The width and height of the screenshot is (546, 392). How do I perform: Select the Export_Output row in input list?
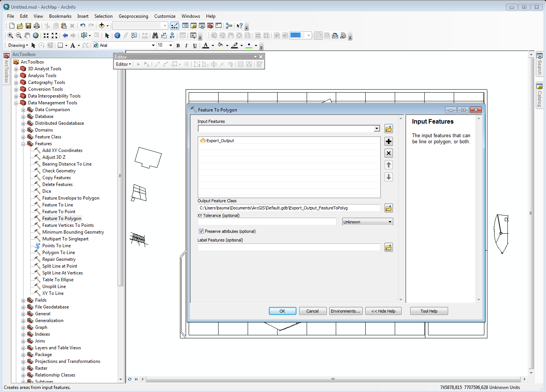289,141
